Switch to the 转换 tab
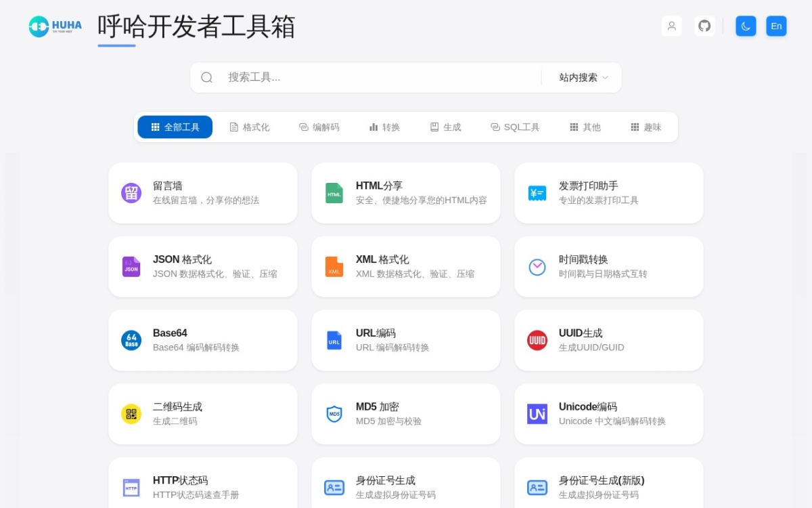Image resolution: width=812 pixels, height=508 pixels. (384, 127)
